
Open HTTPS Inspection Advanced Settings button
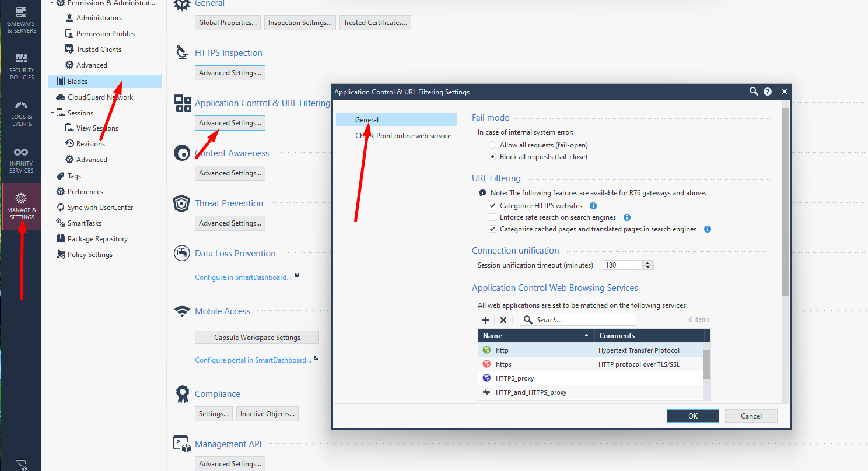[230, 73]
